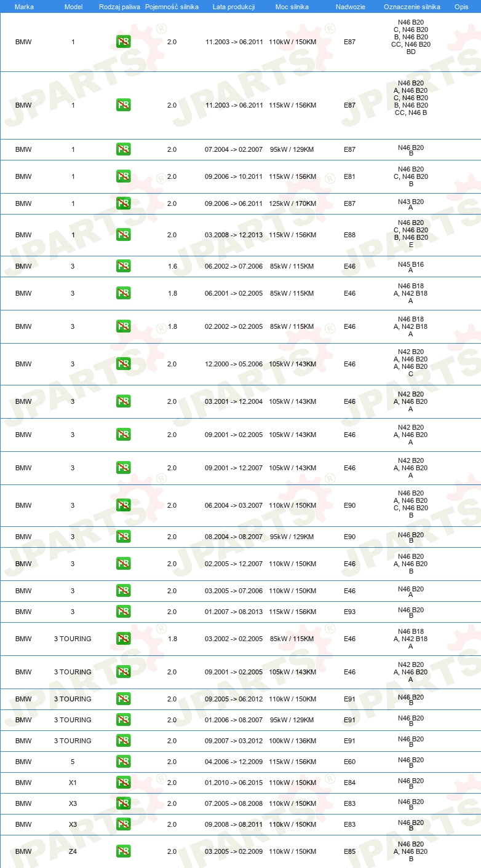The width and height of the screenshot is (481, 868).
Task: Click fuel icon in row dated 07.2004 -> 02.2007
Action: 124,149
